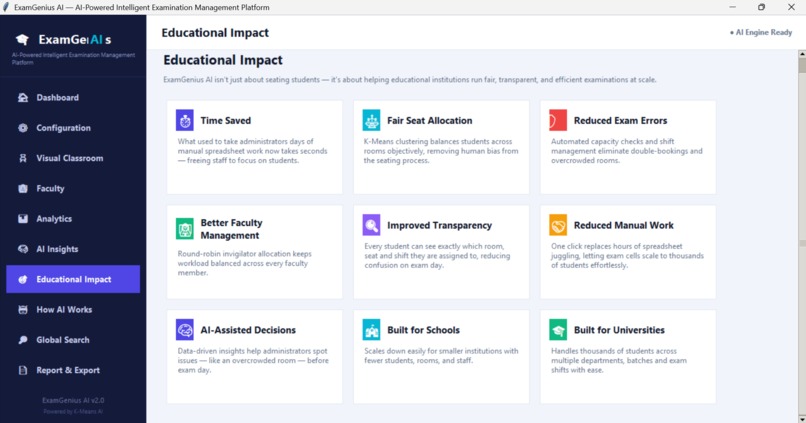Open the Configuration menu item
Image resolution: width=806 pixels, height=423 pixels.
[73, 128]
